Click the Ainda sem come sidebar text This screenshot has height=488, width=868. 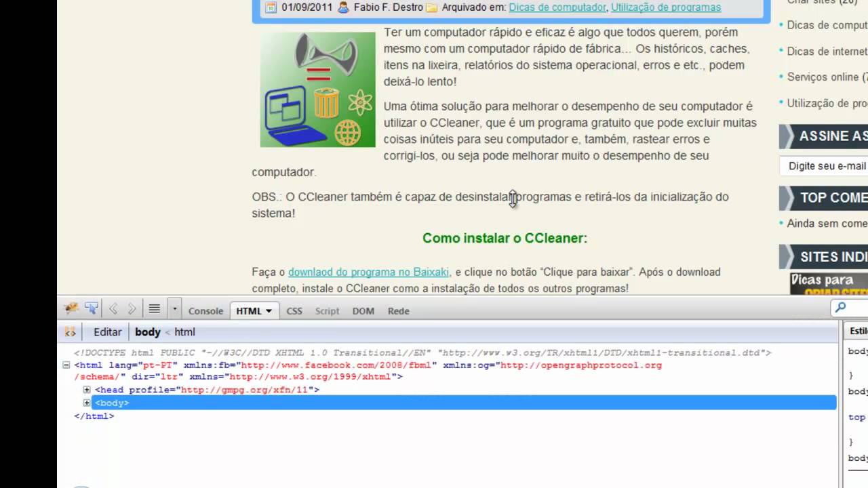click(827, 223)
